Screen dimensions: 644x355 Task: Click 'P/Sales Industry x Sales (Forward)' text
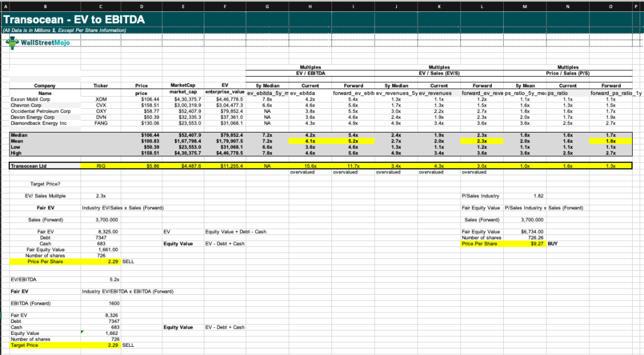(544, 208)
